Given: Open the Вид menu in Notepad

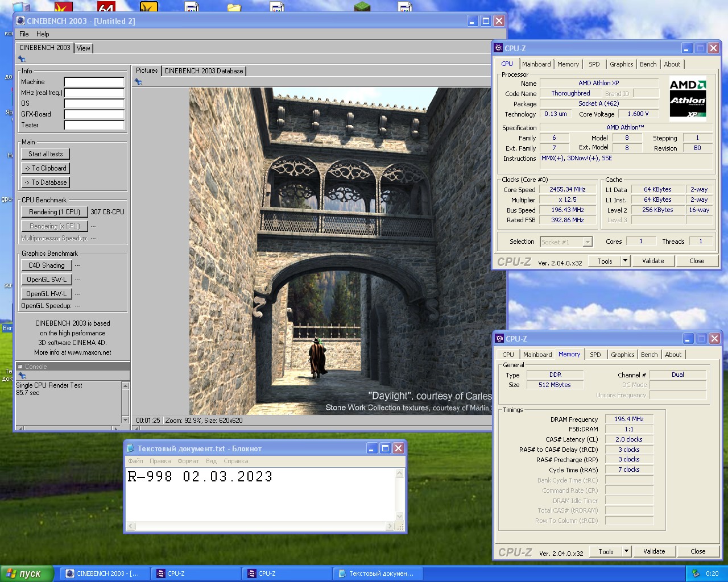Looking at the screenshot, I should pyautogui.click(x=211, y=461).
